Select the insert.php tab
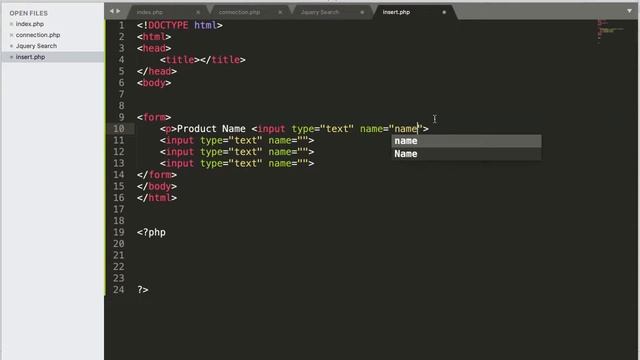The width and height of the screenshot is (640, 360). coord(396,12)
